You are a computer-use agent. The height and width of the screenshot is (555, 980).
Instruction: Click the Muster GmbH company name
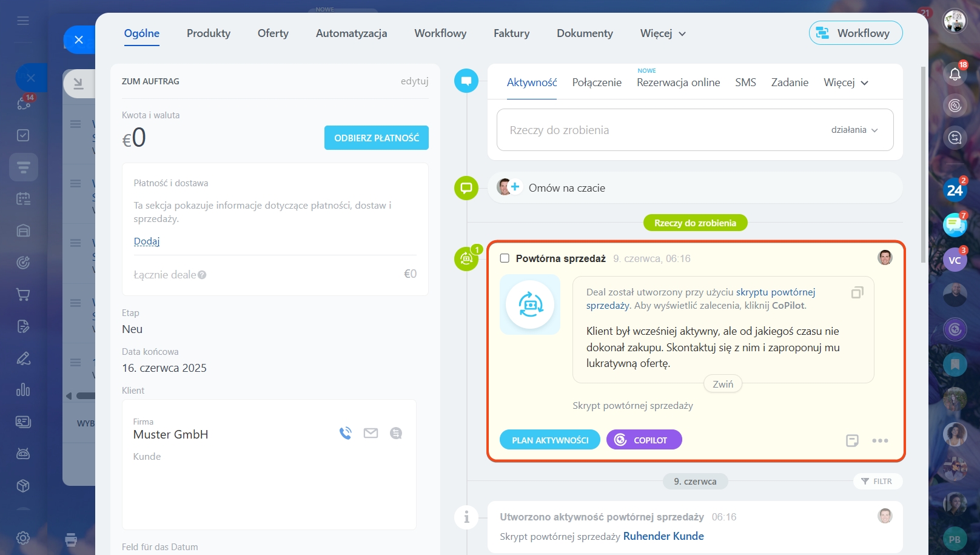(170, 434)
